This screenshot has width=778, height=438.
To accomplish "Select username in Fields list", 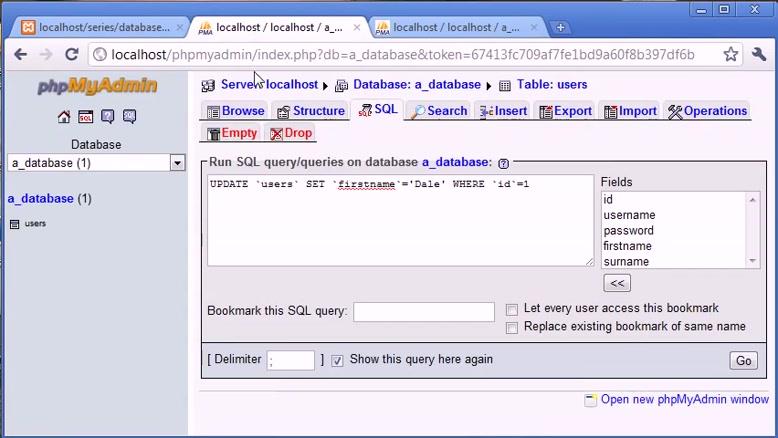I will pyautogui.click(x=675, y=215).
